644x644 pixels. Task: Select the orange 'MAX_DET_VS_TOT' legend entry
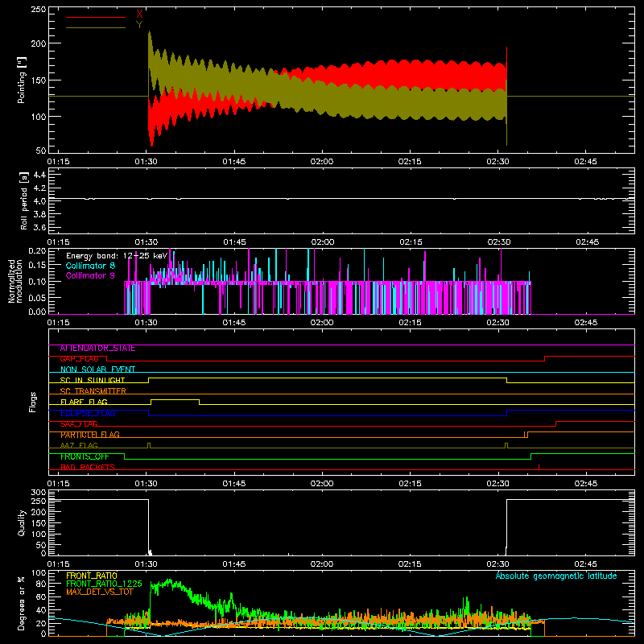coord(99,592)
